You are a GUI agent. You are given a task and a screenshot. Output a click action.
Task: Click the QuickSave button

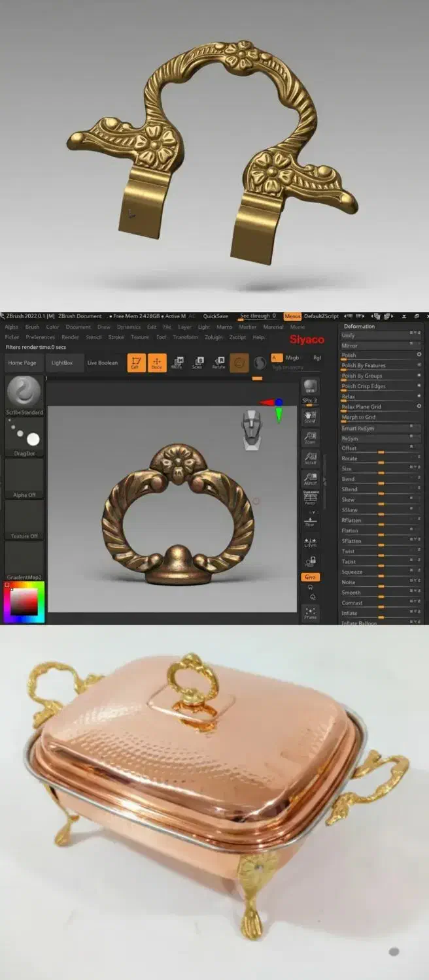pos(215,316)
